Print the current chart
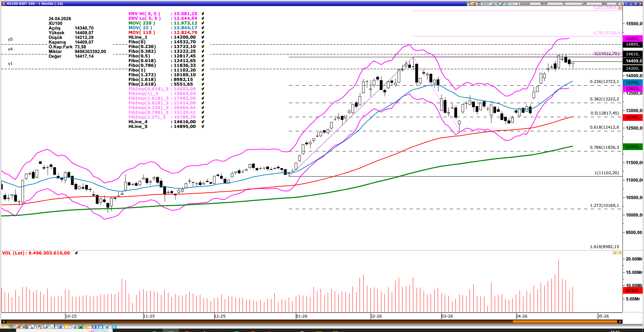Image resolution: width=644 pixels, height=332 pixels. [x=73, y=327]
